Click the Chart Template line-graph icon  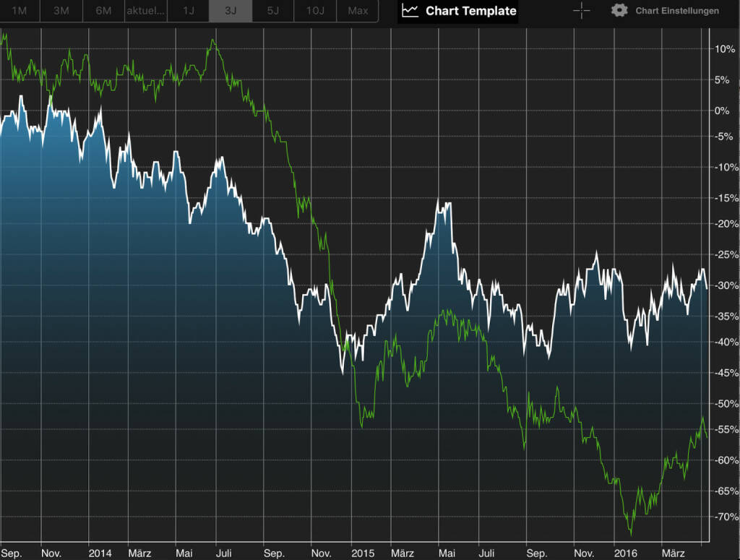coord(410,11)
